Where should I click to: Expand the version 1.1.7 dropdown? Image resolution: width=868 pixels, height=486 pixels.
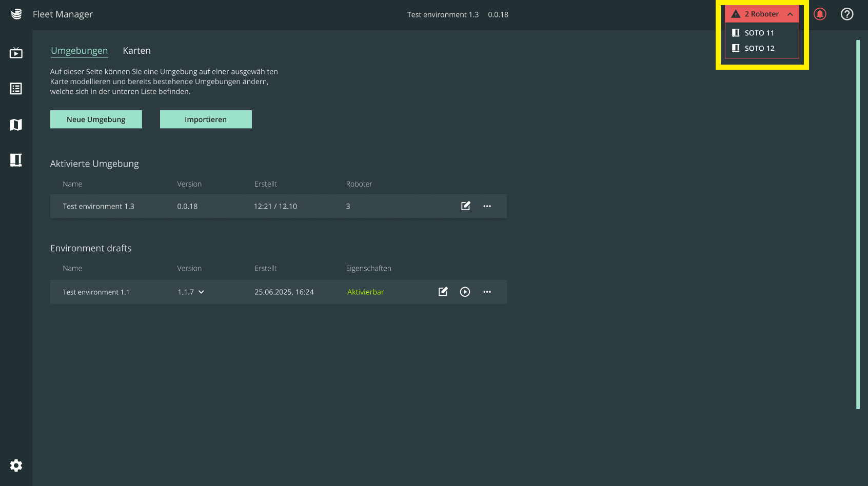click(201, 292)
